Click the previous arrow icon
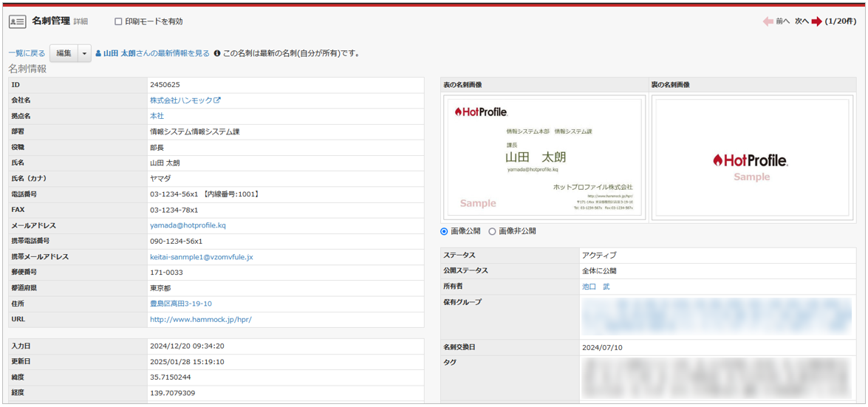Viewport: 868px width, 407px height. 768,22
